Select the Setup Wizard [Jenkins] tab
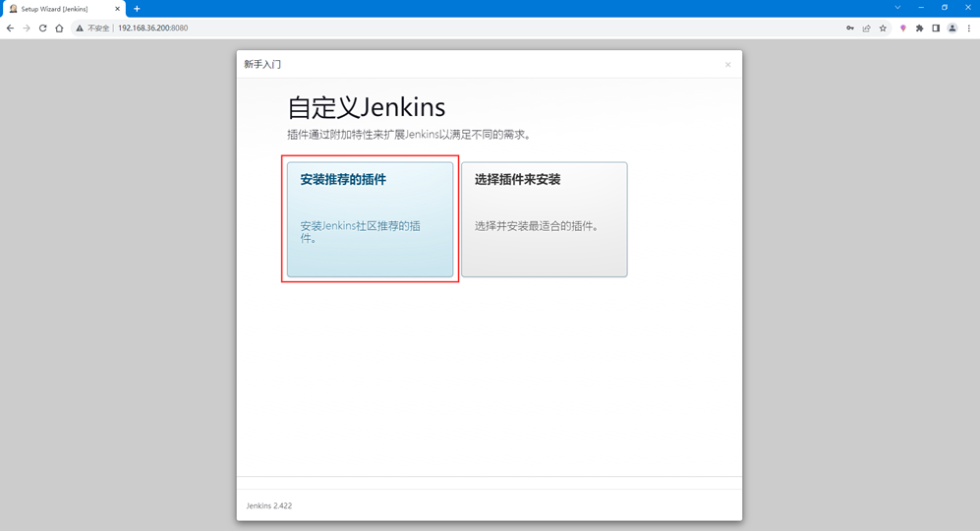The image size is (980, 531). coord(63,9)
